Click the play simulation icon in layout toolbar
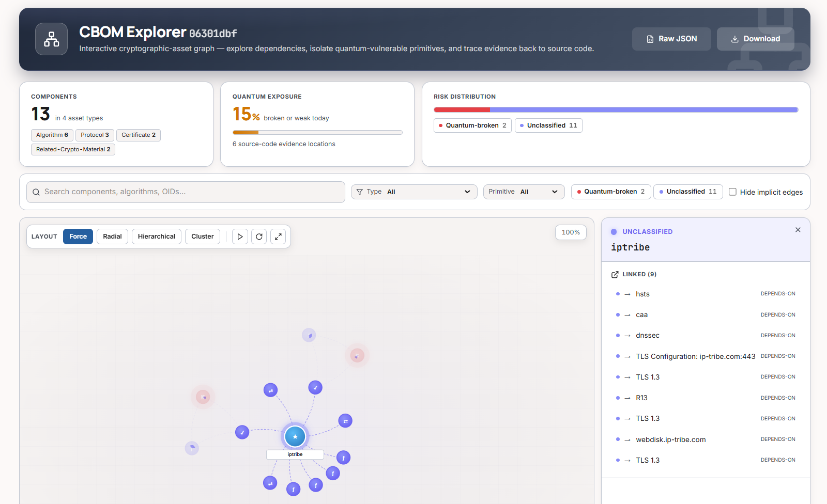The height and width of the screenshot is (504, 827). pyautogui.click(x=240, y=237)
